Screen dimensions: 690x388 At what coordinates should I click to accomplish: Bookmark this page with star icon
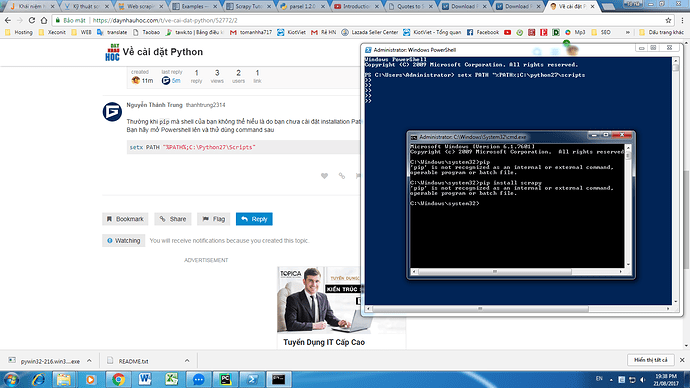click(668, 20)
